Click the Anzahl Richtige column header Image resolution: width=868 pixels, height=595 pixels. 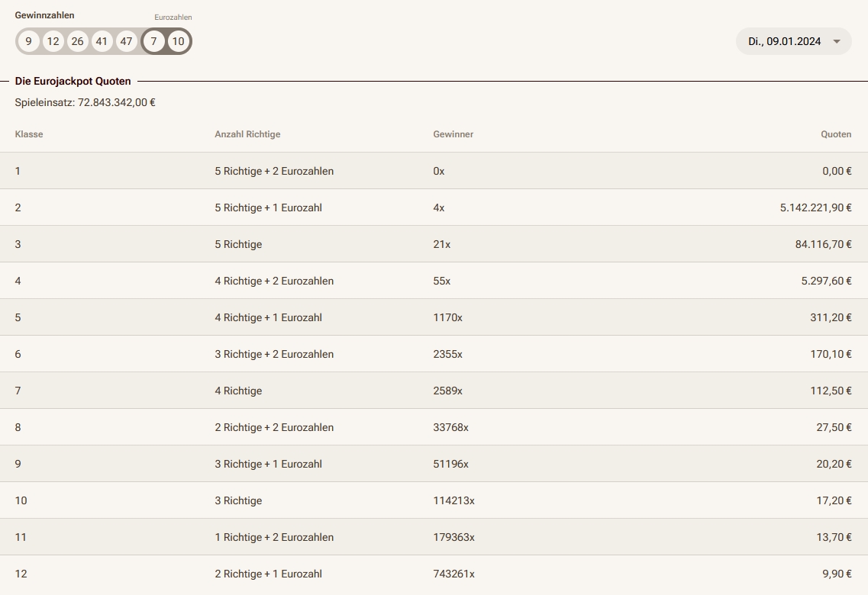[x=247, y=134]
